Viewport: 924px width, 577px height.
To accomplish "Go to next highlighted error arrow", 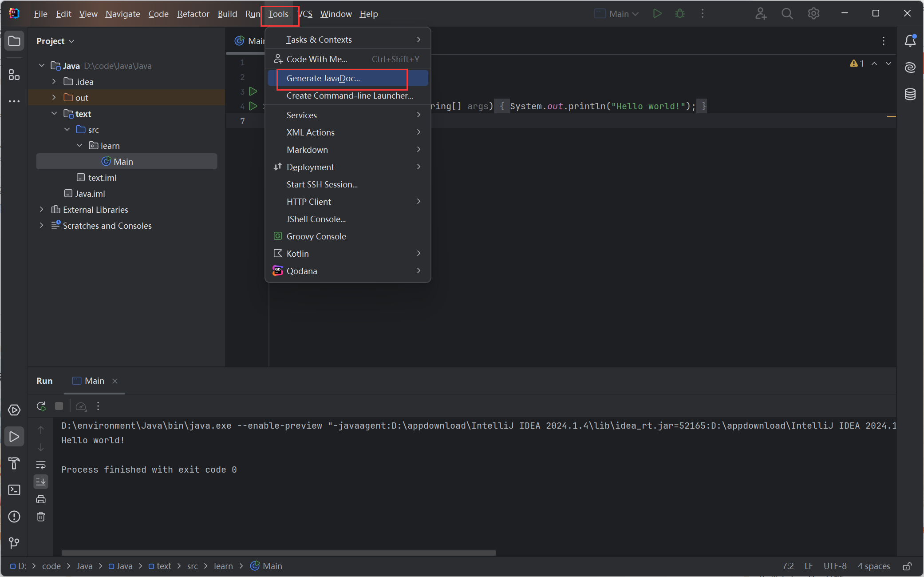I will [888, 64].
